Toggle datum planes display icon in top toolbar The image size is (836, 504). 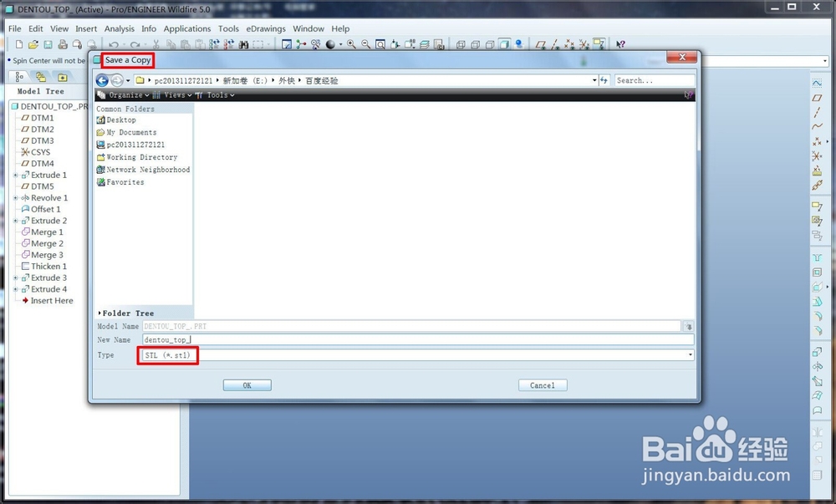coord(541,44)
